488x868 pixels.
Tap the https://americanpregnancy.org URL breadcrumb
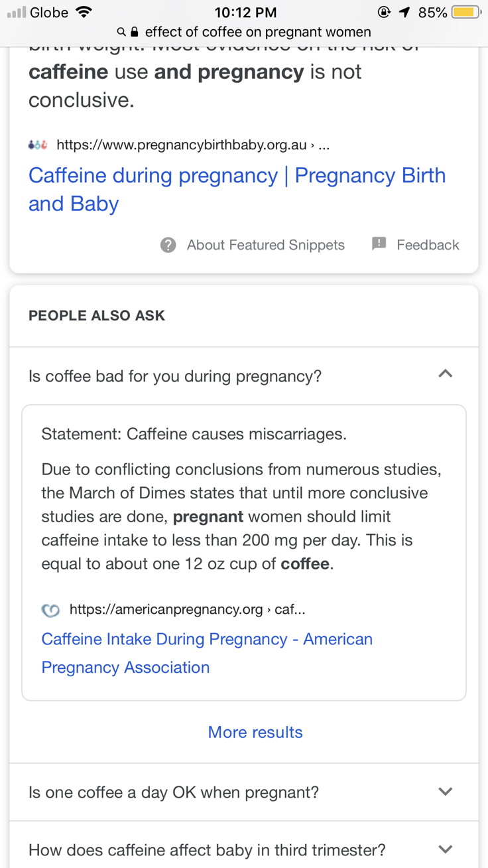tap(188, 609)
